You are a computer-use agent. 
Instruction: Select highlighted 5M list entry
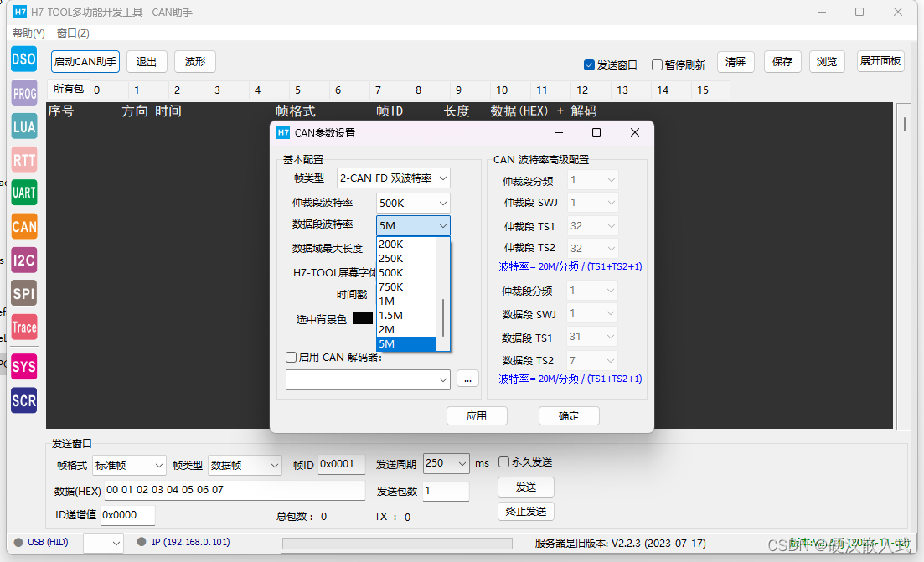click(406, 344)
